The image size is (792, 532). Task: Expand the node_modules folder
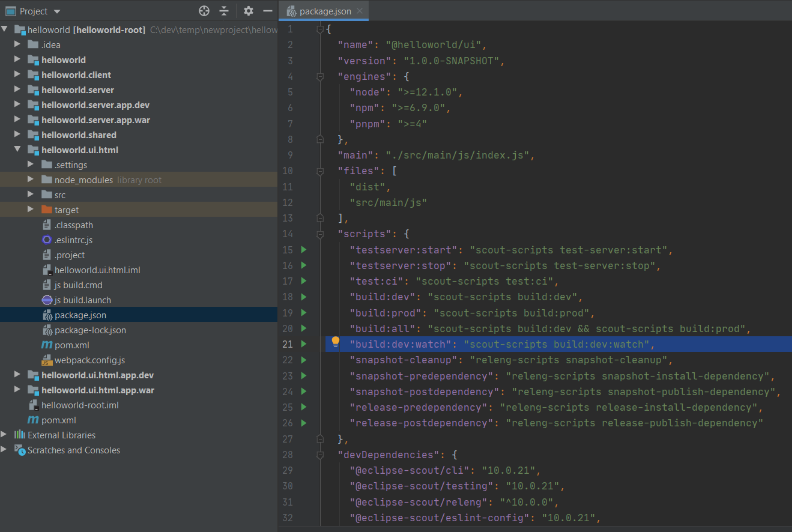(31, 180)
